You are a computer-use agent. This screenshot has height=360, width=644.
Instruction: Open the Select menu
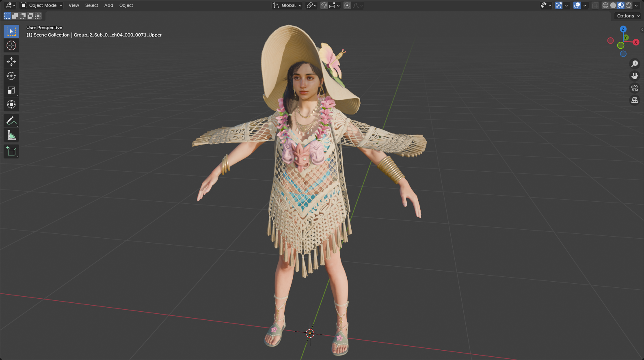click(x=92, y=5)
